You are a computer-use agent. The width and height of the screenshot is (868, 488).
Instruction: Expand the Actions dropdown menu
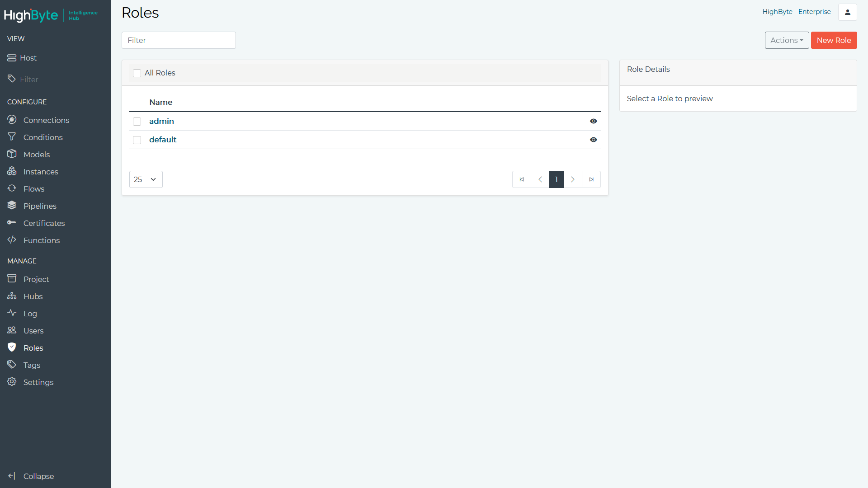pyautogui.click(x=785, y=40)
